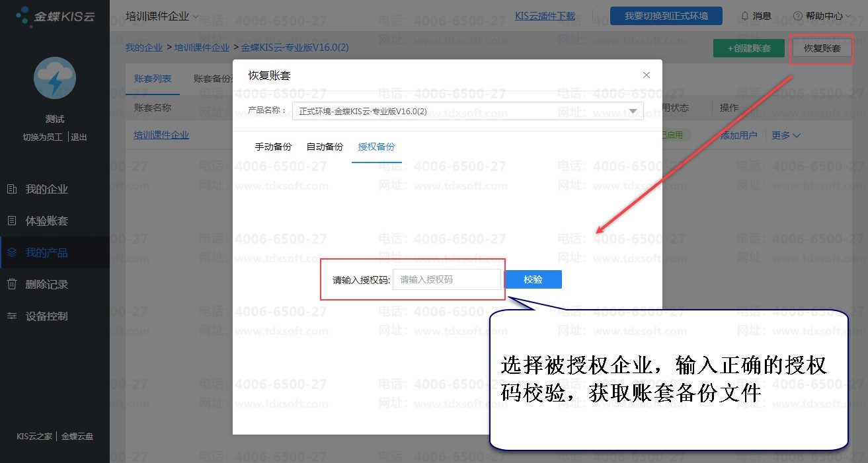Switch to the 自动备份 tab

coord(325,147)
